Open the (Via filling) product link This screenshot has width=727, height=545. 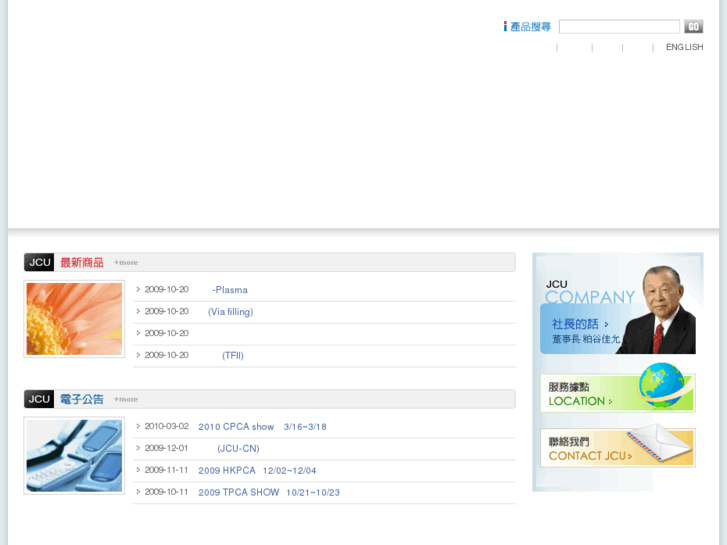[x=230, y=312]
